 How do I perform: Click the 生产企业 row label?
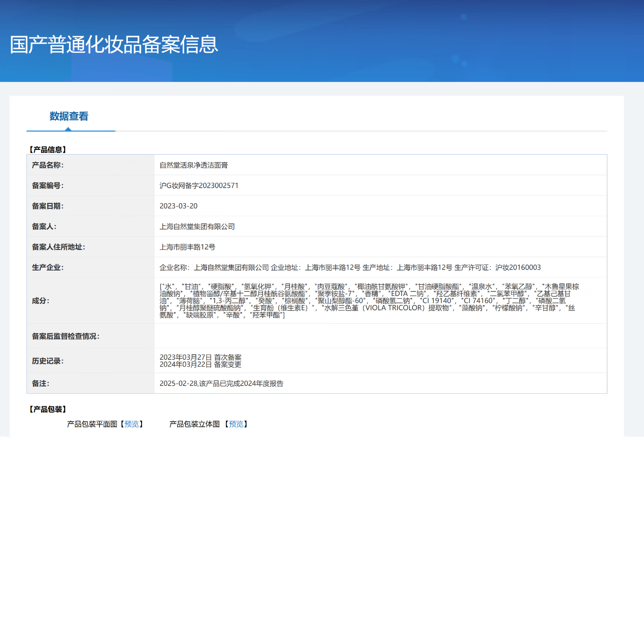click(x=48, y=267)
